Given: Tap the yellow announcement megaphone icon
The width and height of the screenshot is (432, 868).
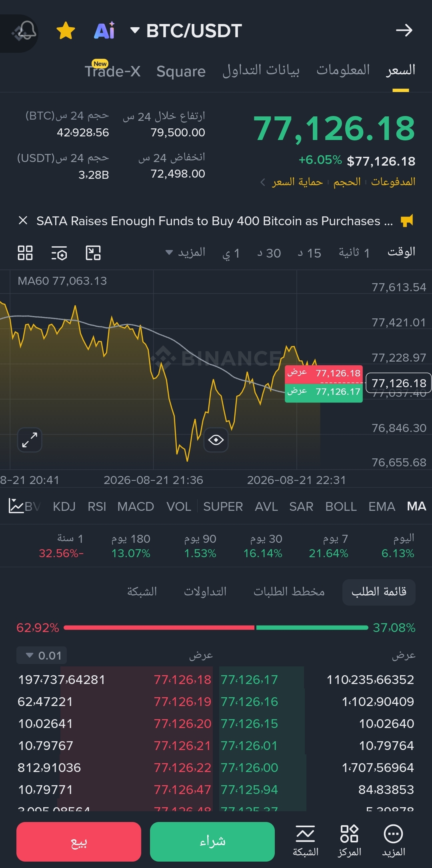Looking at the screenshot, I should pos(407,220).
